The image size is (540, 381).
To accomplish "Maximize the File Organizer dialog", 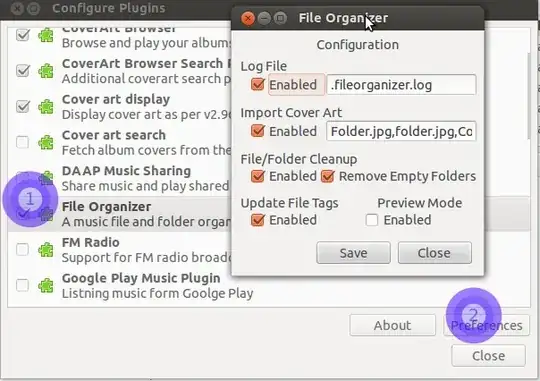I will coord(280,18).
